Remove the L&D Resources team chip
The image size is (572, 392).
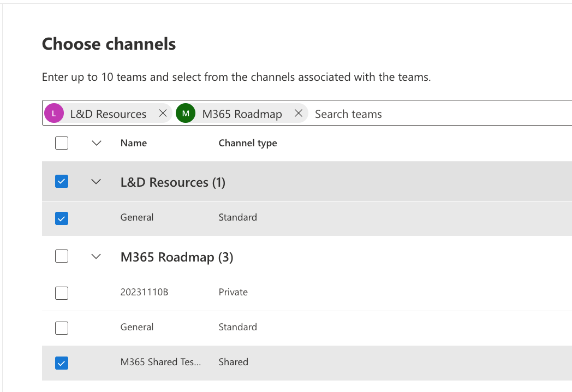[x=163, y=113]
